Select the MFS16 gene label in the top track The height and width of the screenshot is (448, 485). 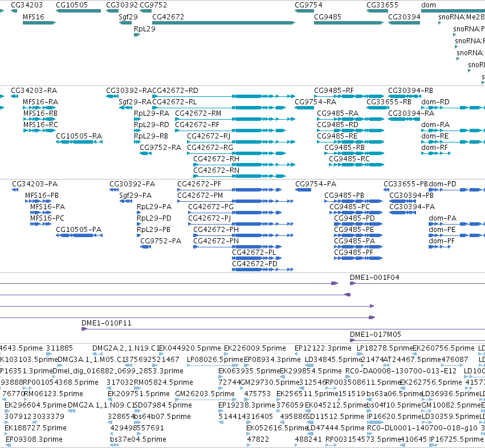(34, 17)
